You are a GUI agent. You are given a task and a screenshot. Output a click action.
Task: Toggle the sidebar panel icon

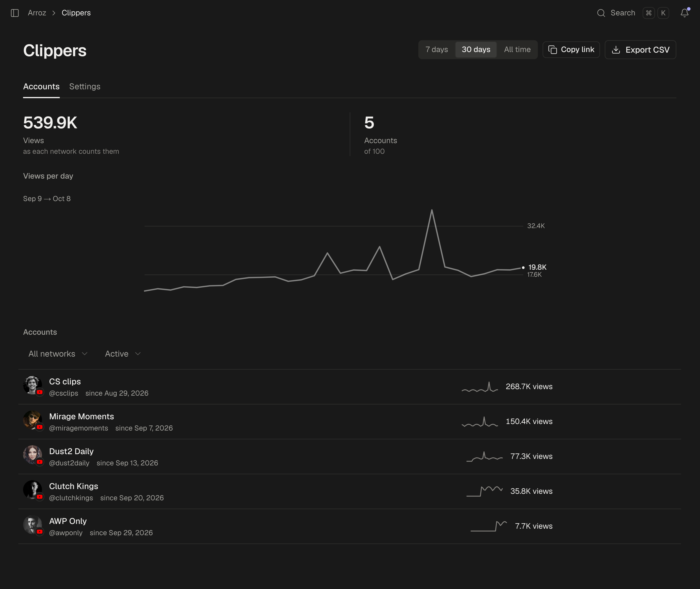tap(15, 13)
